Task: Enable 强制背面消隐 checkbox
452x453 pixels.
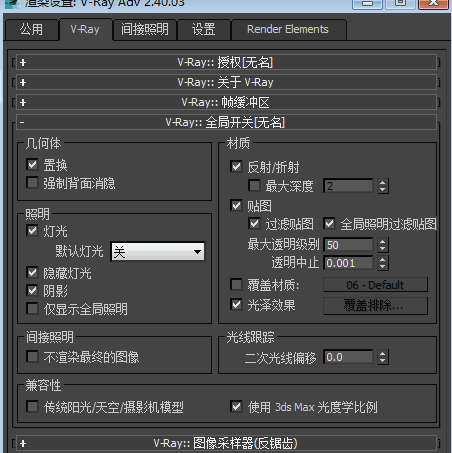Action: 32,182
